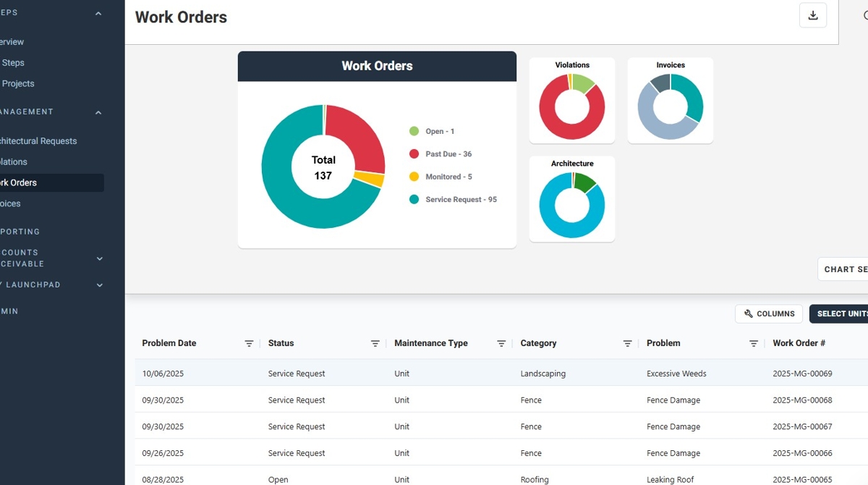
Task: Open the Problem column filter icon
Action: tap(754, 344)
